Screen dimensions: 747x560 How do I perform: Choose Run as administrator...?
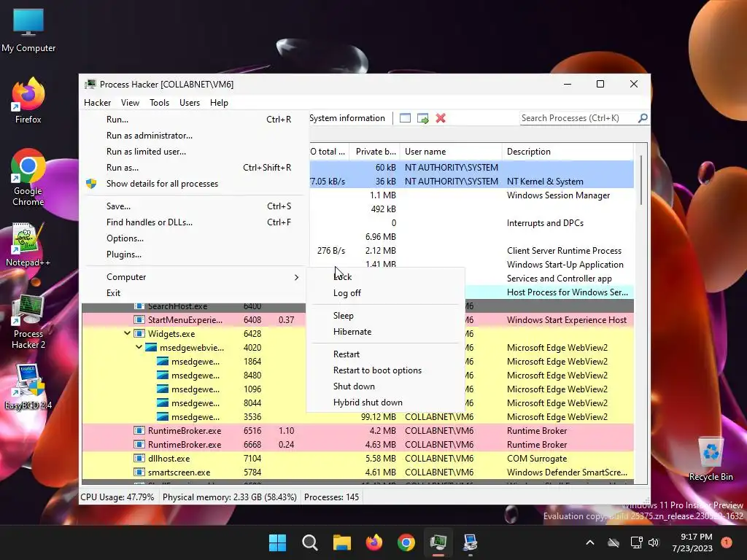[x=194, y=136]
